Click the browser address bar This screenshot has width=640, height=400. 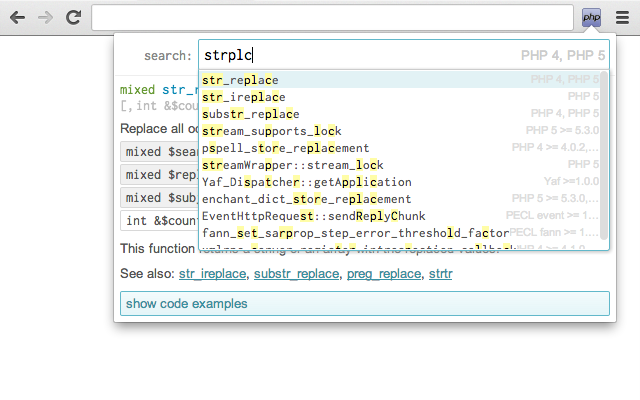click(x=332, y=18)
